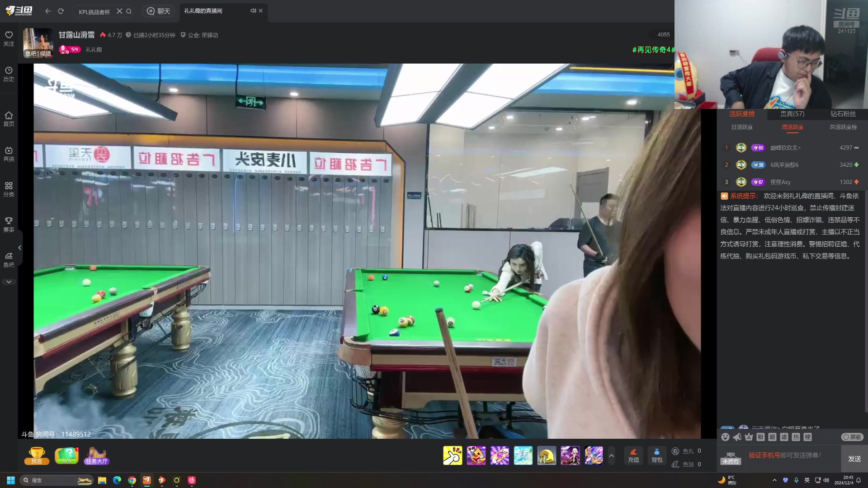The image size is (868, 488).
Task: Select the yellow pointing-hand gift
Action: 453,455
